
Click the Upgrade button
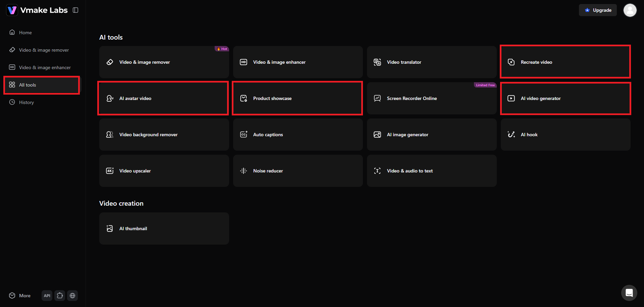click(x=598, y=10)
